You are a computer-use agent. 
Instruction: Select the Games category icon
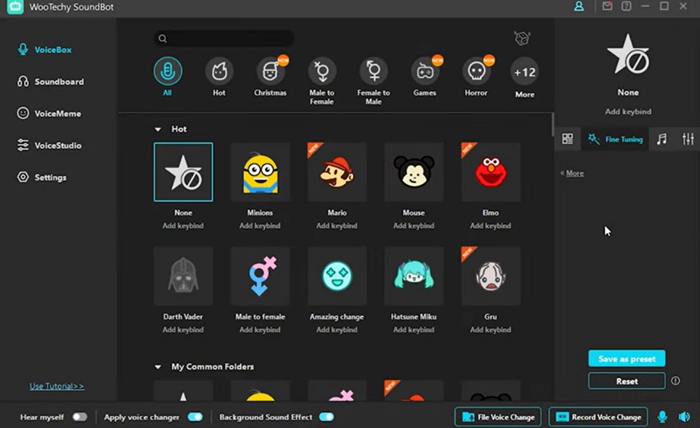tap(425, 71)
